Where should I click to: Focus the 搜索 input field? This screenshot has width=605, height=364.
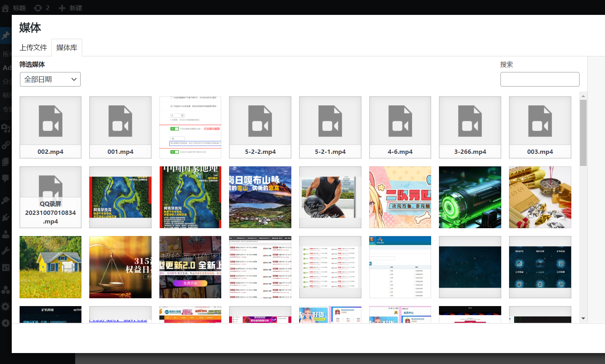pyautogui.click(x=540, y=79)
